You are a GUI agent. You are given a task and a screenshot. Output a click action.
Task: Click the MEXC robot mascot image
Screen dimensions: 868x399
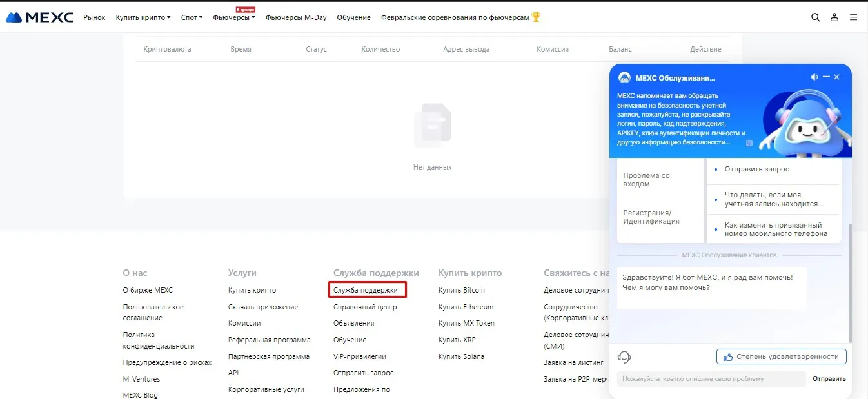[x=805, y=122]
